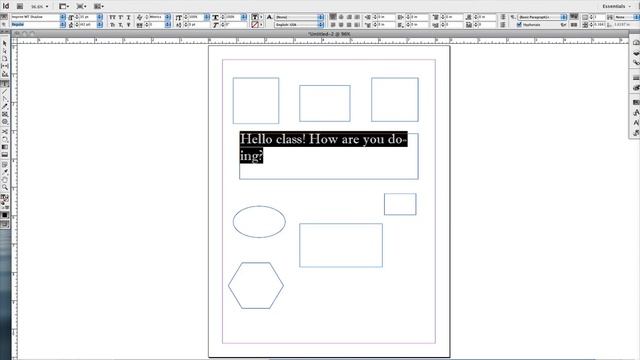Toggle the Hyphenate checkbox
This screenshot has height=360, width=640.
pos(519,25)
